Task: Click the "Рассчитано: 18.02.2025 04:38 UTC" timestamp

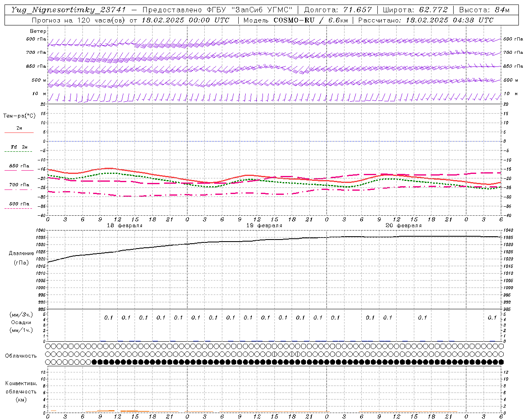Action: point(426,20)
